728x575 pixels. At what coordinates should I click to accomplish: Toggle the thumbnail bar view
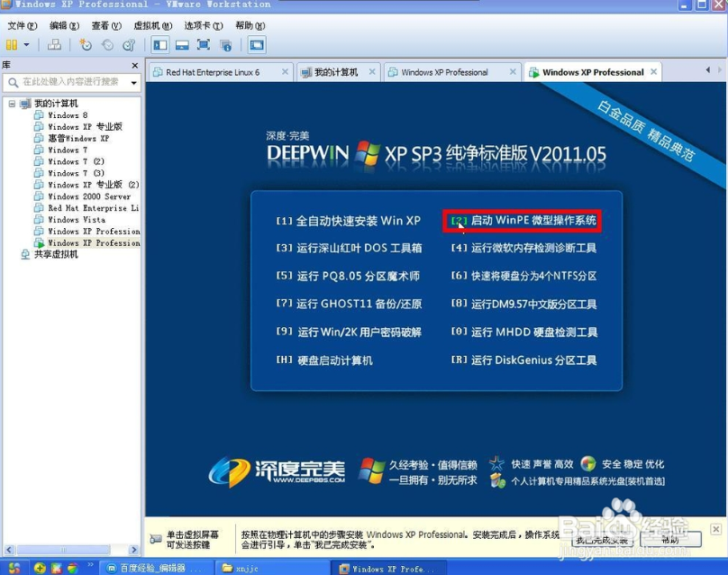pyautogui.click(x=182, y=45)
